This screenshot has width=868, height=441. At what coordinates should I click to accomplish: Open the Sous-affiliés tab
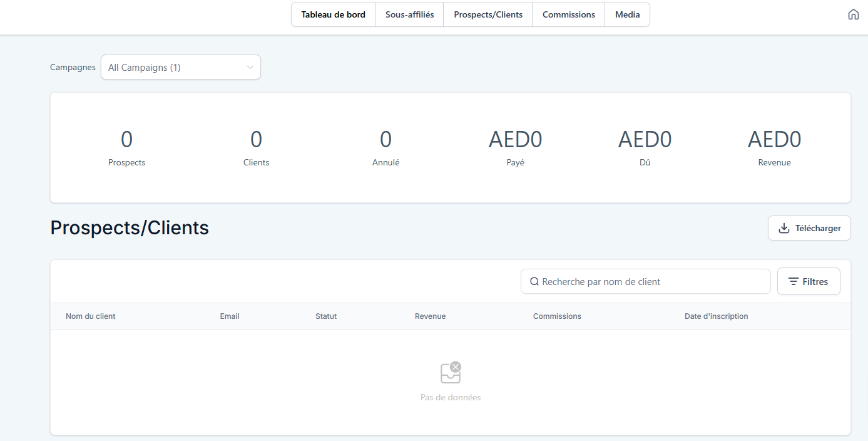409,14
